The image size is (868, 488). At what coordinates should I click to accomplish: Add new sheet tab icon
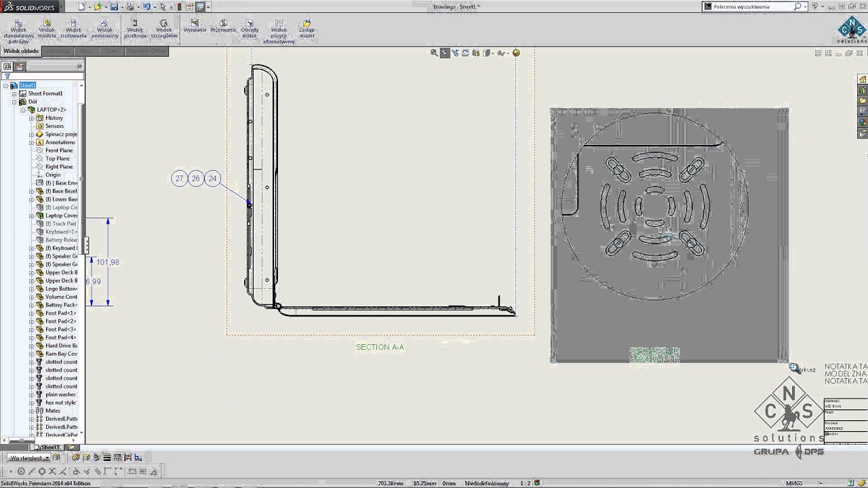(72, 447)
